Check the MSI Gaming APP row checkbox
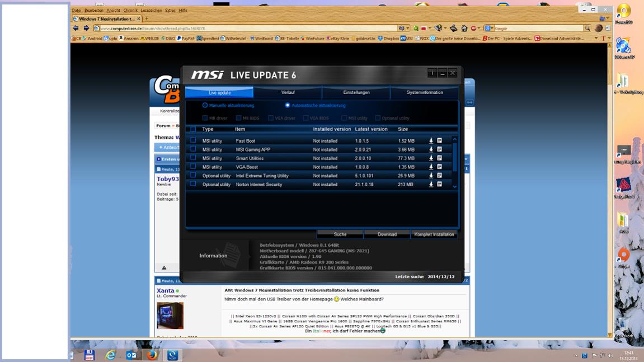644x362 pixels. (193, 149)
